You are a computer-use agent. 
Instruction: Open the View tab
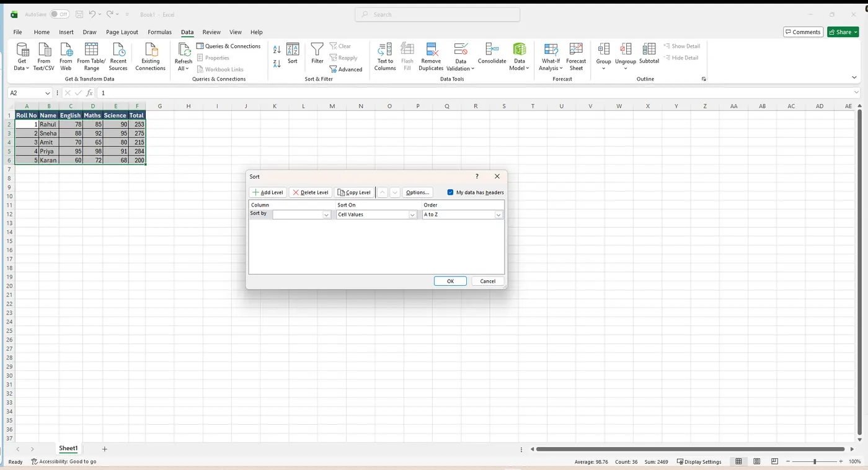point(236,32)
